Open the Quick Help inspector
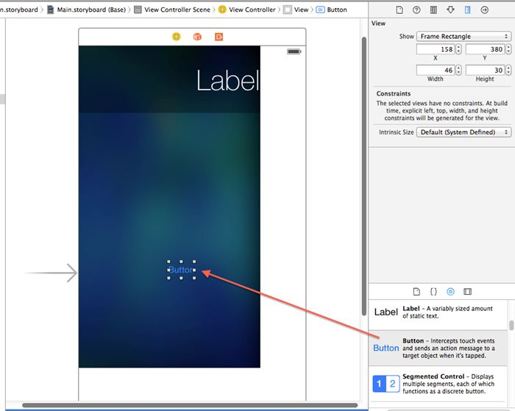 tap(416, 10)
